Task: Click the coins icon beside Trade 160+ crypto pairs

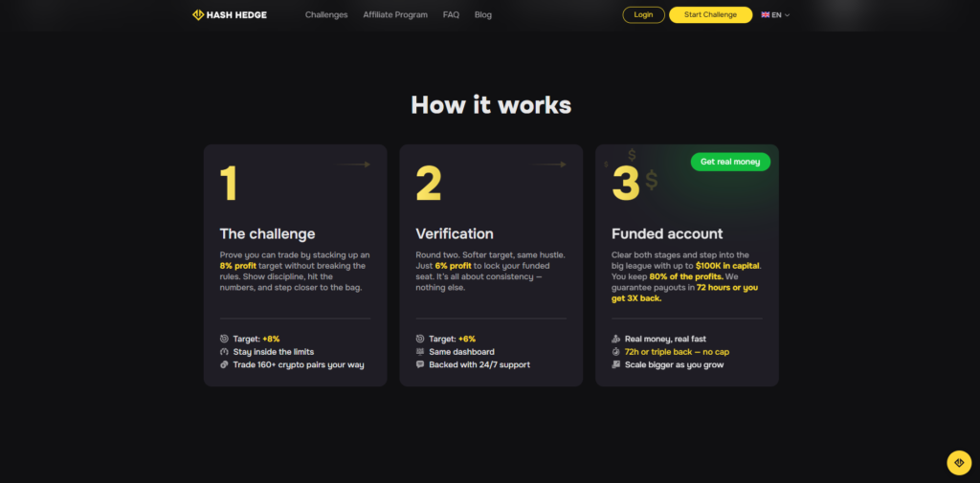Action: (224, 364)
